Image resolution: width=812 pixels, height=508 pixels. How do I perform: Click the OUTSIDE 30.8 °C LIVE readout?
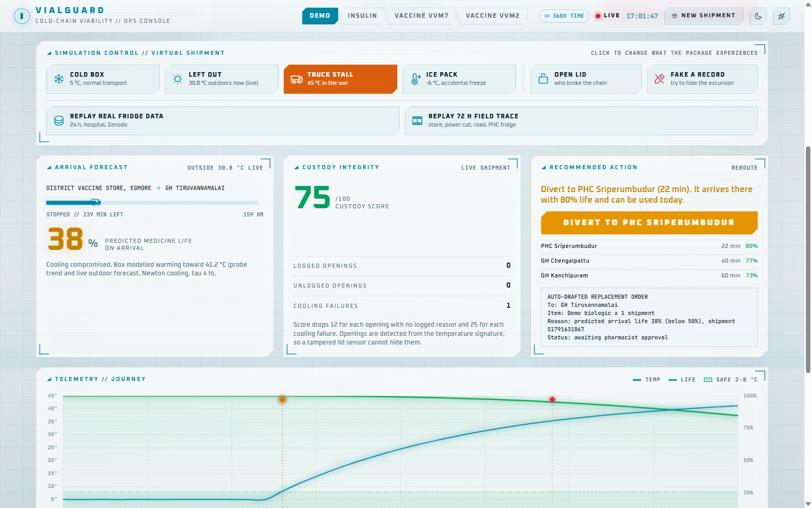[225, 168]
